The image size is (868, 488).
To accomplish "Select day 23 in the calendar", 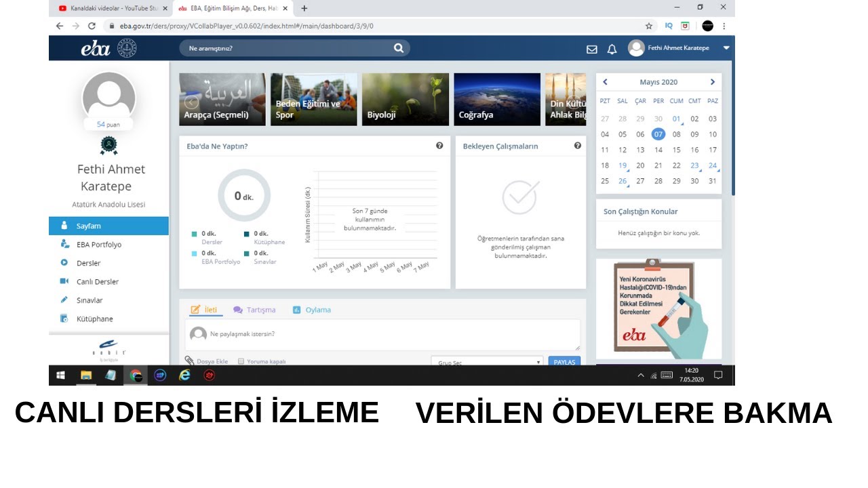I will (694, 165).
